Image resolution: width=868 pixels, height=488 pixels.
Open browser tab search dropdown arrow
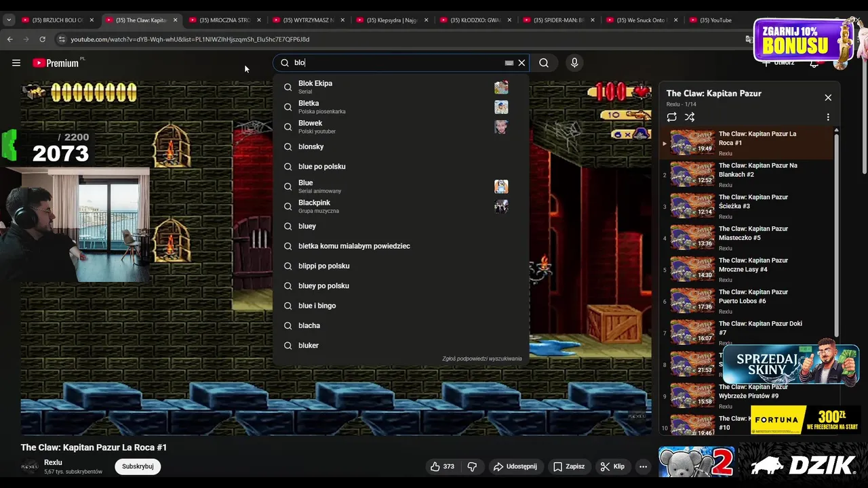(x=9, y=20)
